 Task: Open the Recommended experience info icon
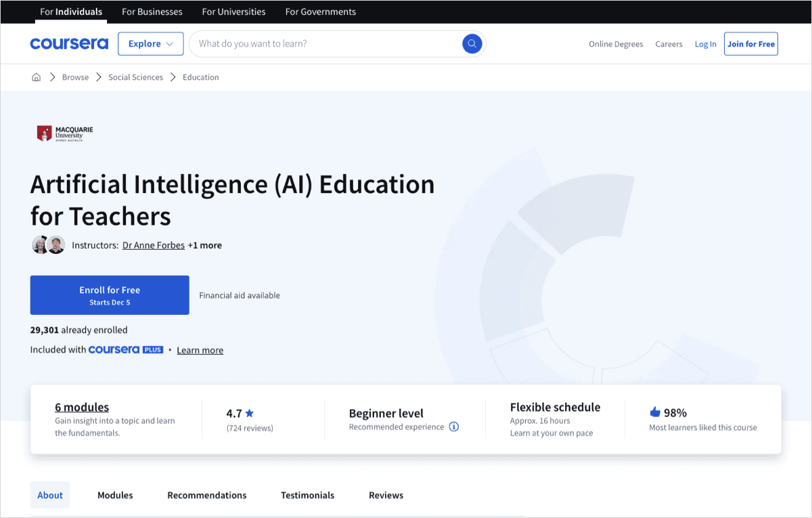pyautogui.click(x=454, y=427)
